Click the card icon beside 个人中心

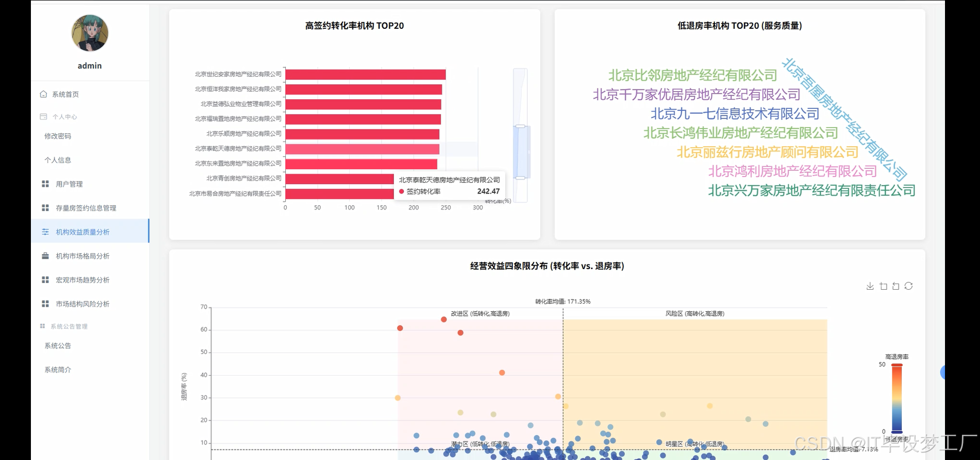point(43,117)
